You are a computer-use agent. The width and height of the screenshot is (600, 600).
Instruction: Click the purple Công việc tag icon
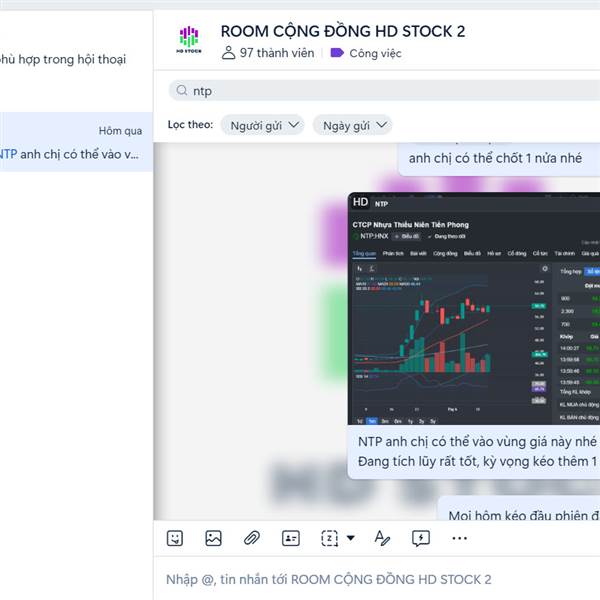[337, 53]
